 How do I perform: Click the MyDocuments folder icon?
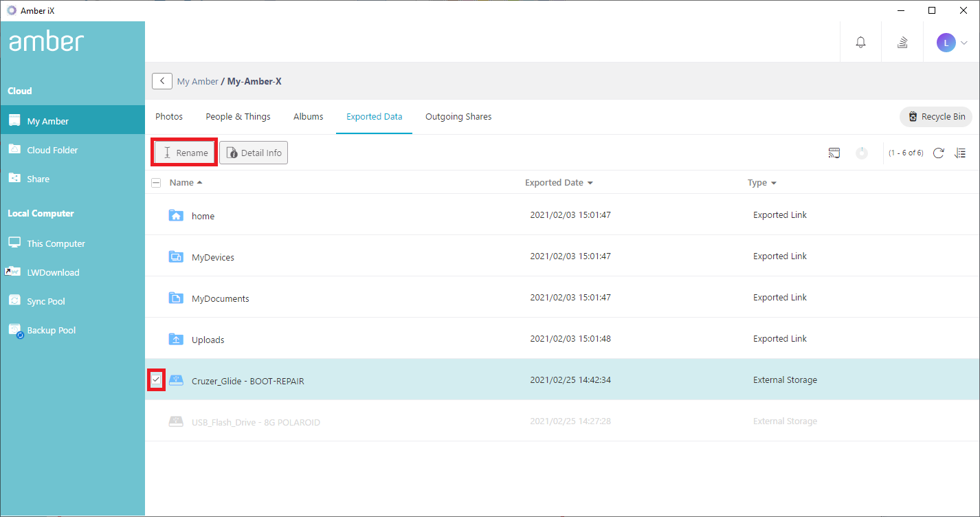(176, 298)
